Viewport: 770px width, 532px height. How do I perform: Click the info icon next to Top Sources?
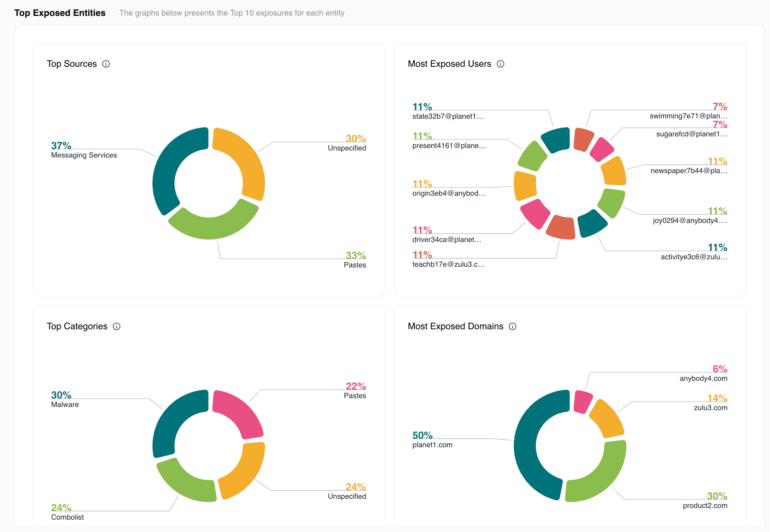(106, 64)
